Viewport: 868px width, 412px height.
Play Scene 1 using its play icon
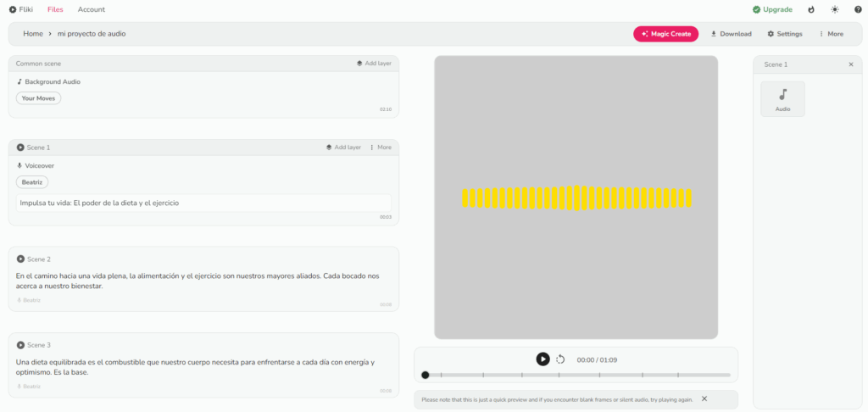click(x=20, y=148)
